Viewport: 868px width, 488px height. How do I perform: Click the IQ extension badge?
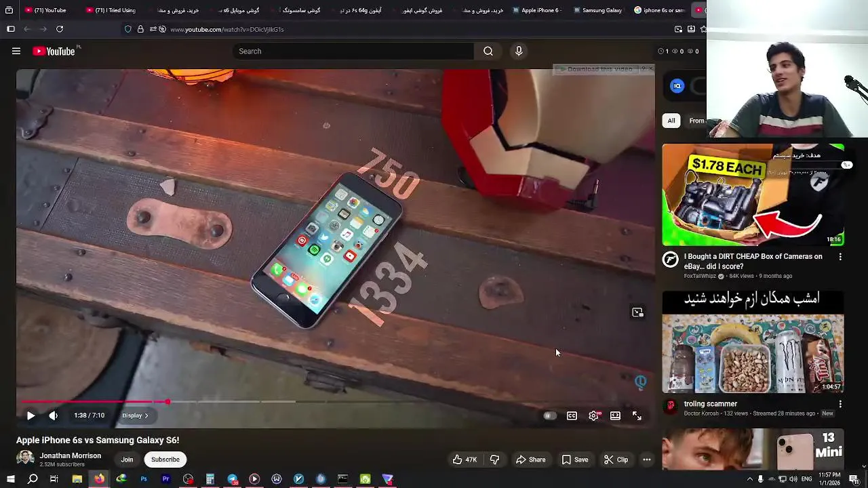tap(677, 86)
